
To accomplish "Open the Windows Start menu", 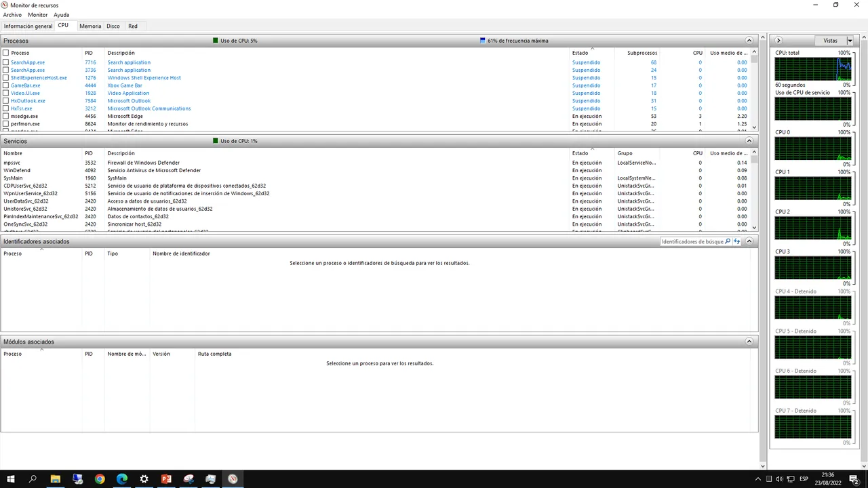I will tap(11, 479).
